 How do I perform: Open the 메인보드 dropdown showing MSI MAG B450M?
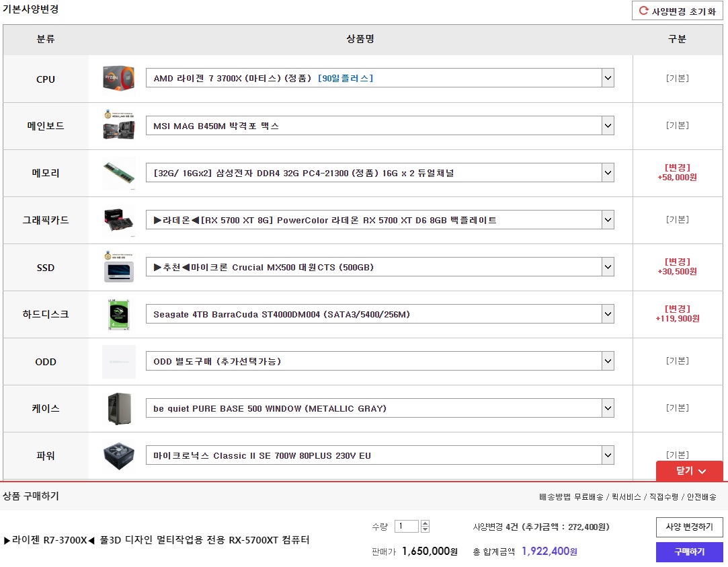pyautogui.click(x=380, y=125)
